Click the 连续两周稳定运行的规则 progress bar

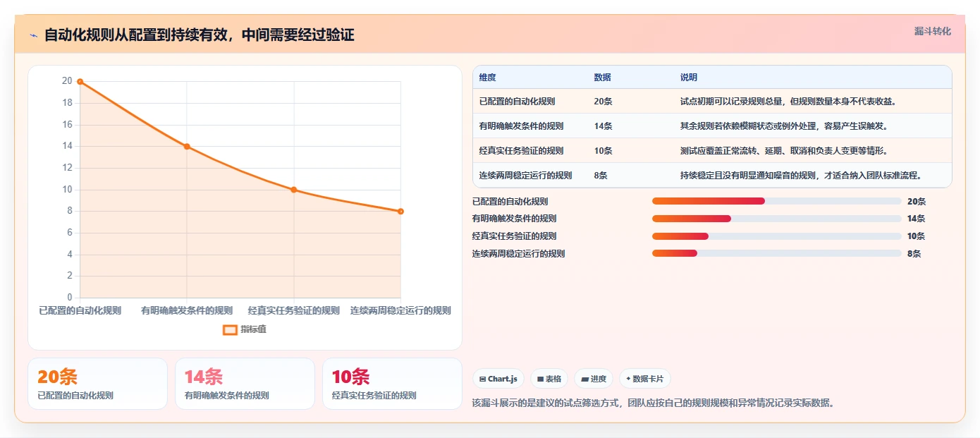[777, 253]
